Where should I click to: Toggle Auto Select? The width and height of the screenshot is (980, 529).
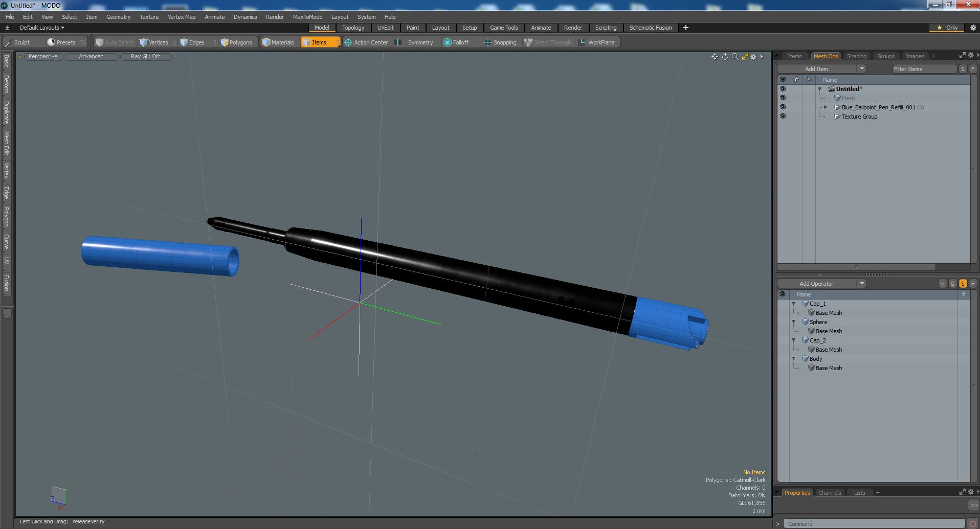click(115, 42)
